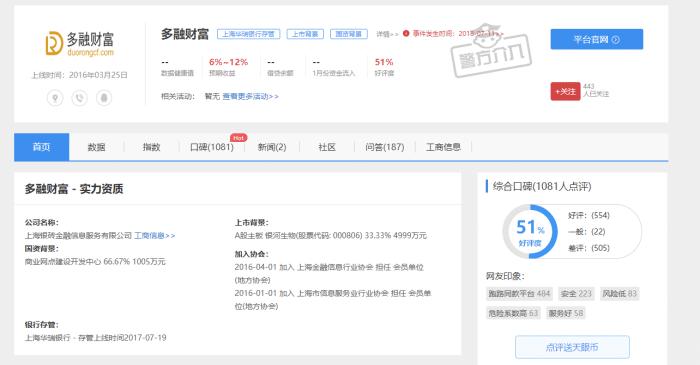Open the 新闻(2) tab
The width and height of the screenshot is (700, 365).
pos(272,147)
